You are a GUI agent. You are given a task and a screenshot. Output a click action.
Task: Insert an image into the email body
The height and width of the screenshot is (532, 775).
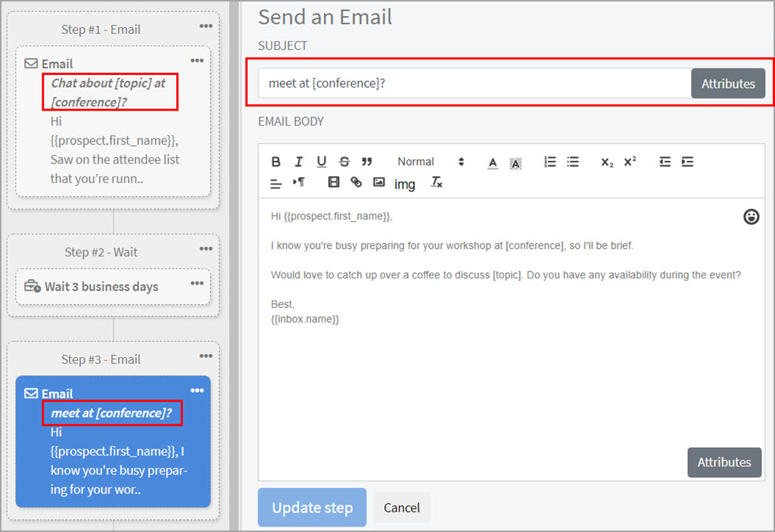pos(378,182)
